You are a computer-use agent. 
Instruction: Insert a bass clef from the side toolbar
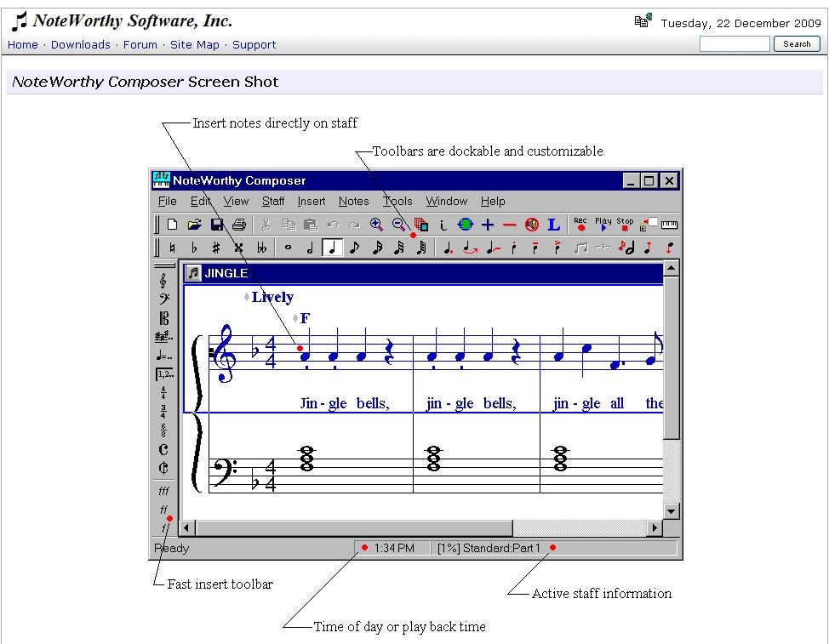[164, 299]
